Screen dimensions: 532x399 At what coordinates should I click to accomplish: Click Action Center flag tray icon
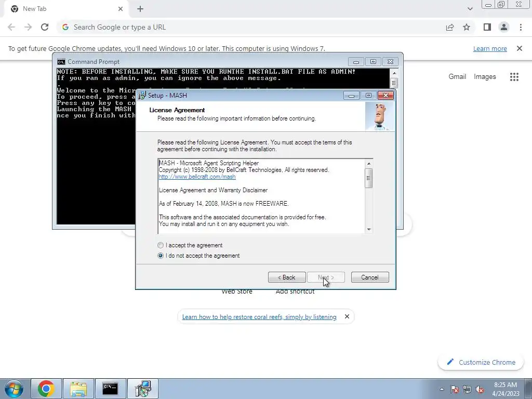[455, 390]
